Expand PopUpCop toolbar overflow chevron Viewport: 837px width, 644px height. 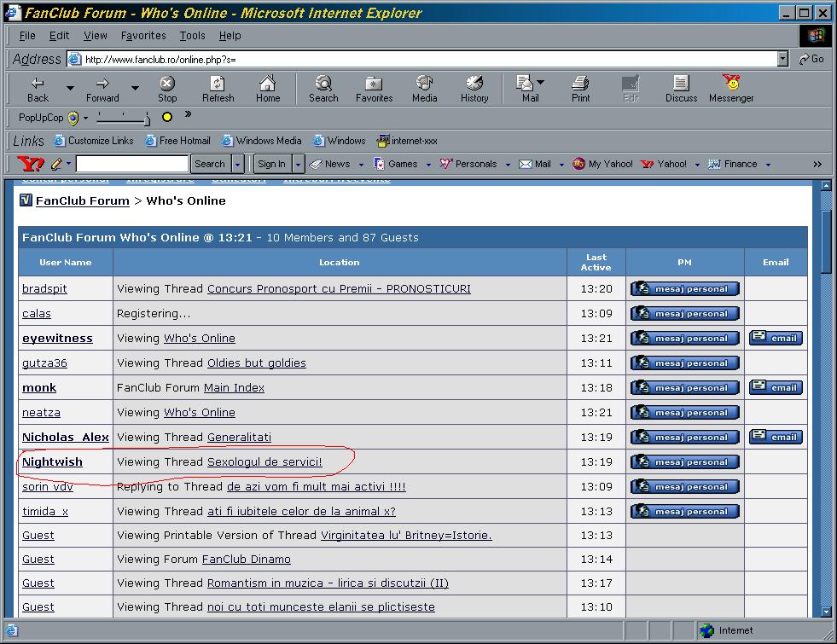click(x=188, y=113)
